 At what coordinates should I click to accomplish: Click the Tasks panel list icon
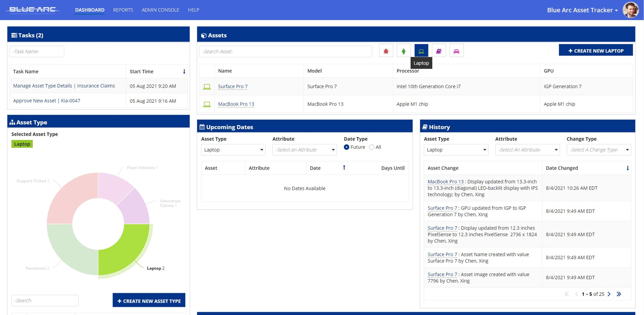[14, 35]
